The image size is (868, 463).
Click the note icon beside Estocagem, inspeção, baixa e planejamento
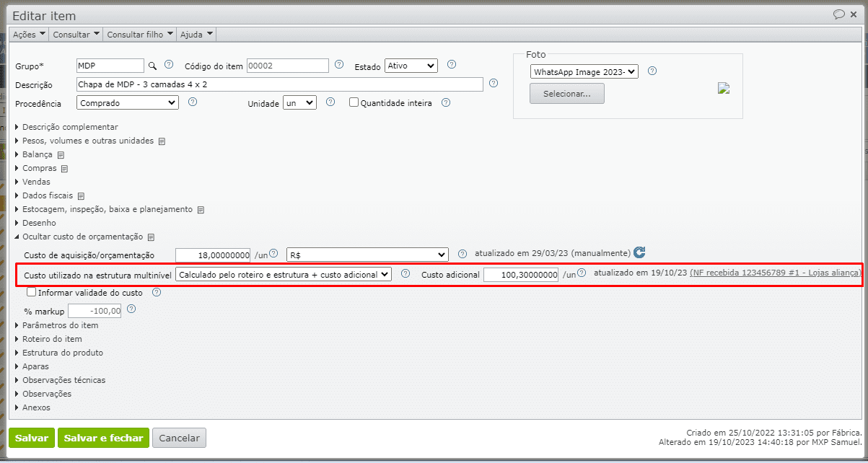(201, 210)
